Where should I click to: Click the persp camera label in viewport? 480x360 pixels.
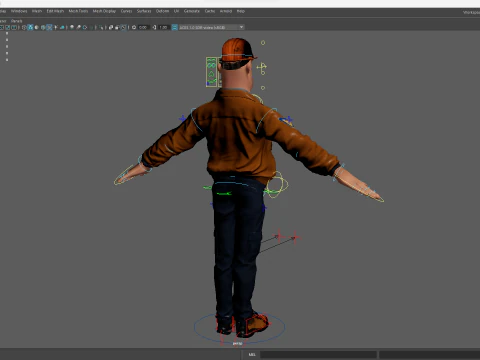coord(237,343)
